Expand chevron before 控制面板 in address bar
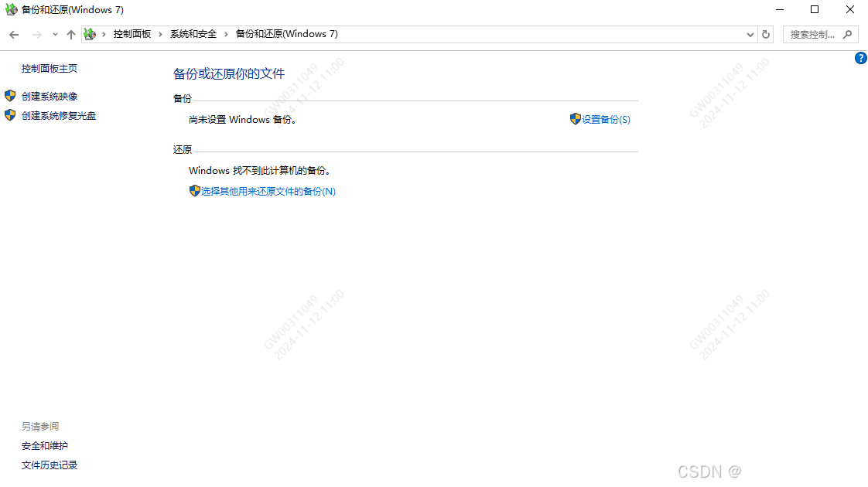The image size is (868, 487). [104, 34]
